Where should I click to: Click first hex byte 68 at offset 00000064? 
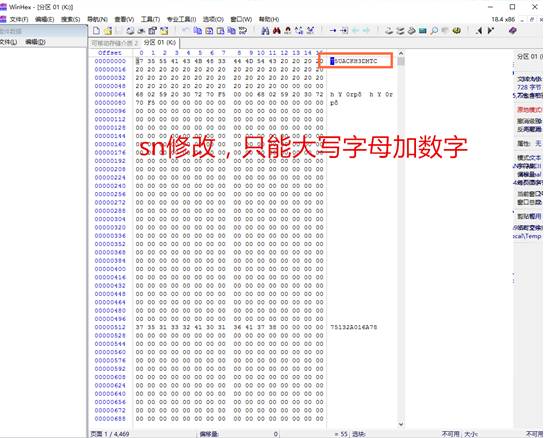pos(139,94)
